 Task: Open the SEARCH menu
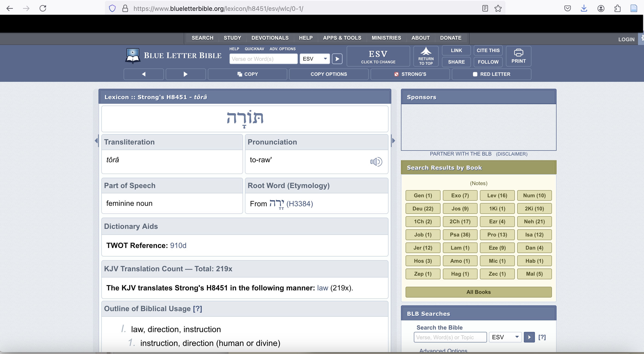[x=202, y=38]
